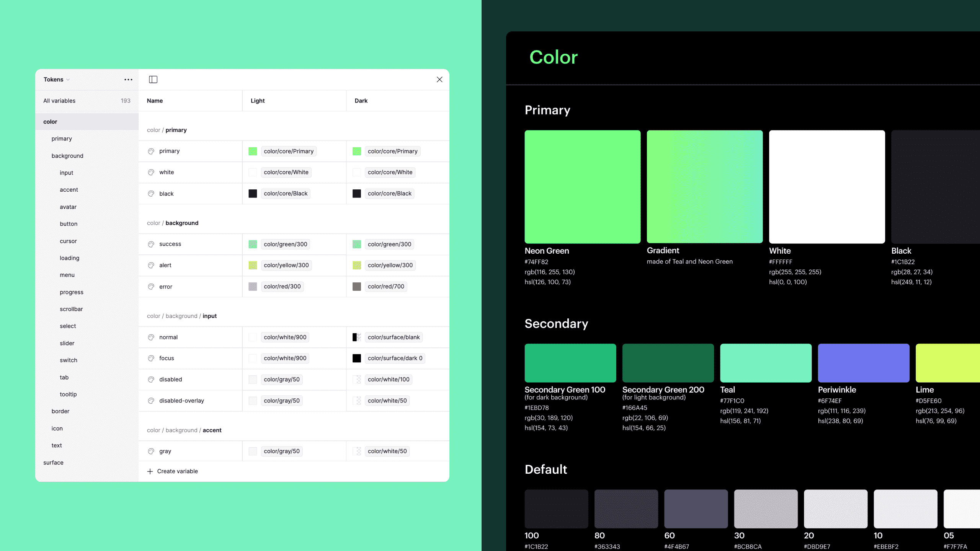Click the Light mode column header

(258, 101)
